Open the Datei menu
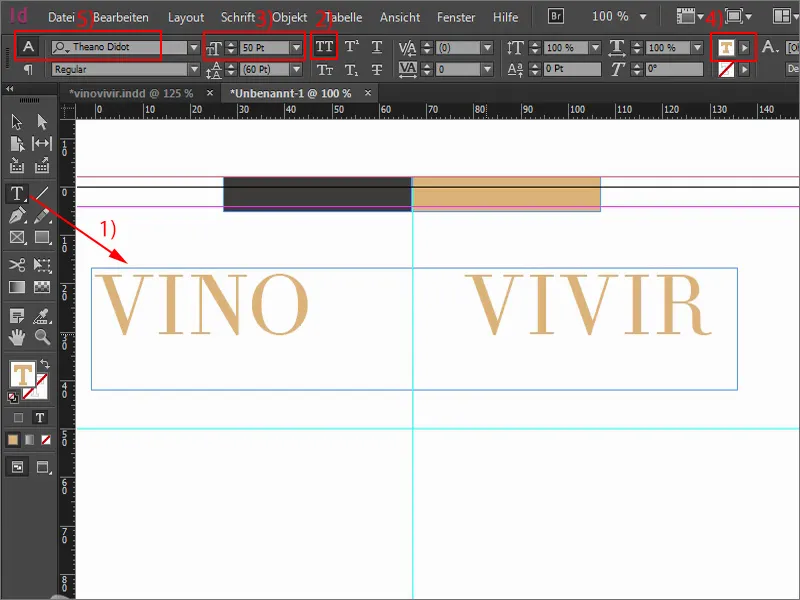This screenshot has width=800, height=600. 61,17
